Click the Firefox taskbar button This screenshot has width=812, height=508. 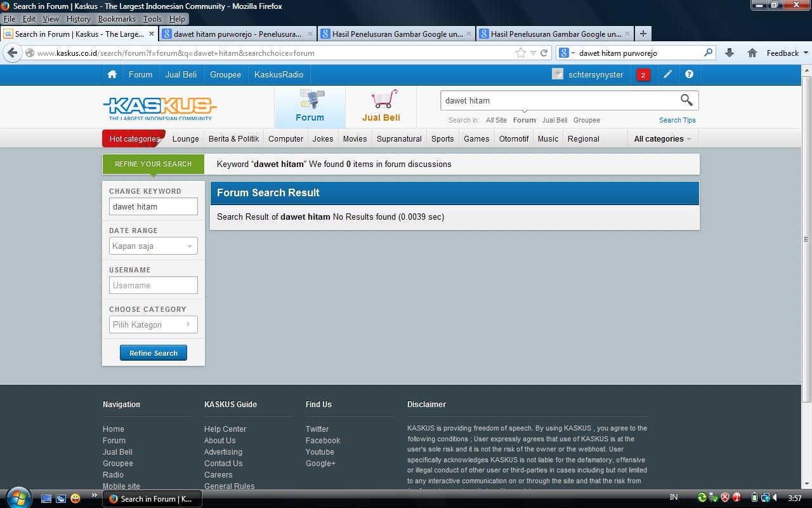[x=154, y=498]
